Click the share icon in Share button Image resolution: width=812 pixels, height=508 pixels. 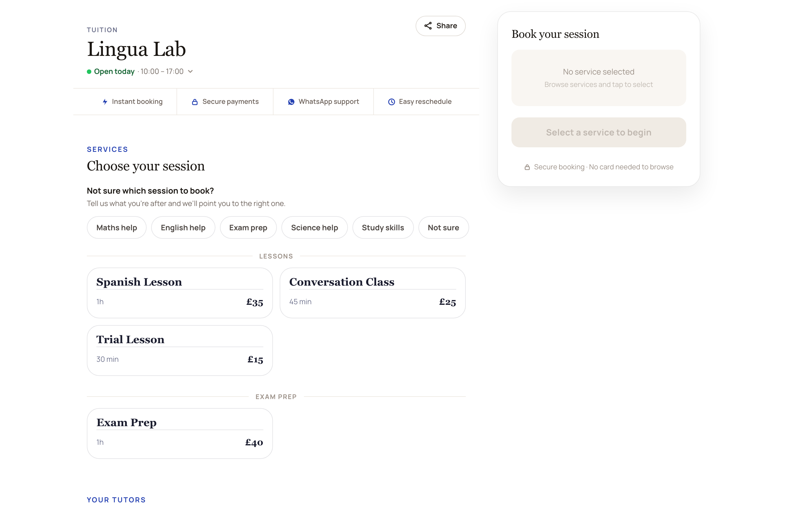click(428, 26)
